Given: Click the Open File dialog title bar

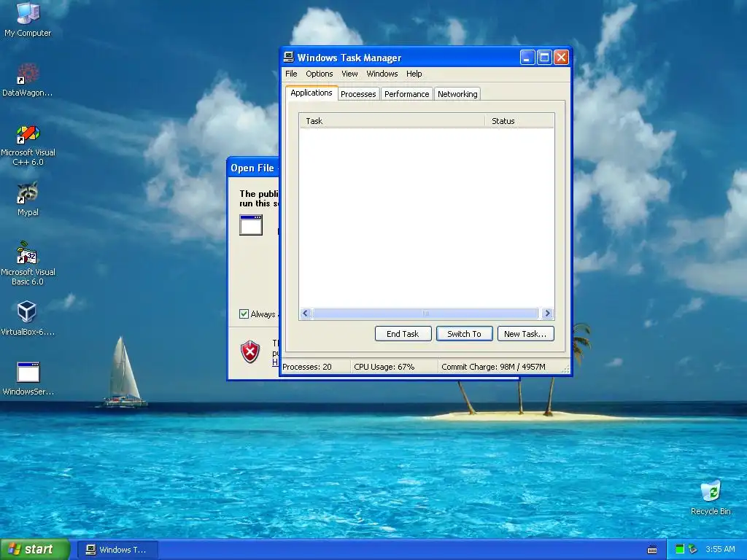Looking at the screenshot, I should coord(253,168).
